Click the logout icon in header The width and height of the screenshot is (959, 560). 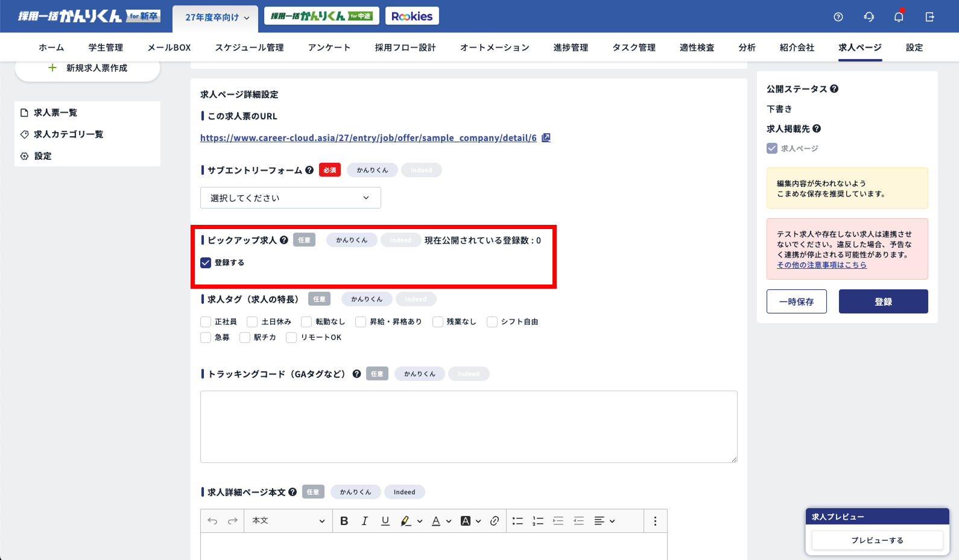929,17
